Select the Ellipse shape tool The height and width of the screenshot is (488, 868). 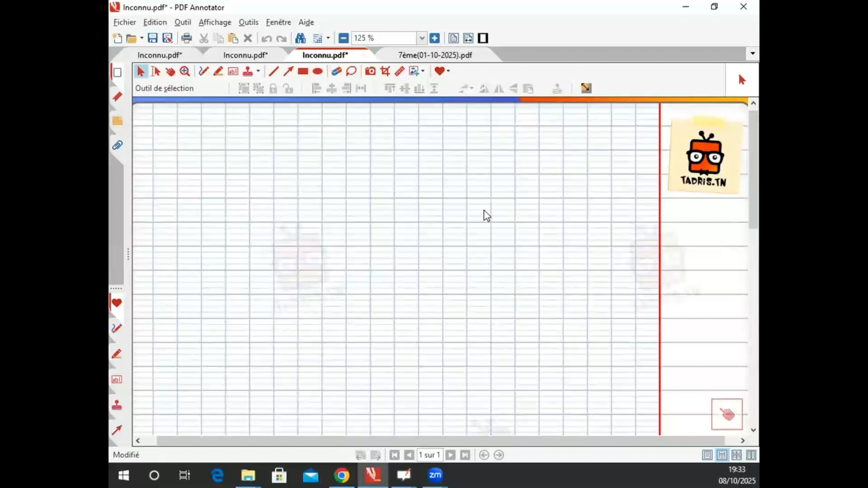click(317, 71)
